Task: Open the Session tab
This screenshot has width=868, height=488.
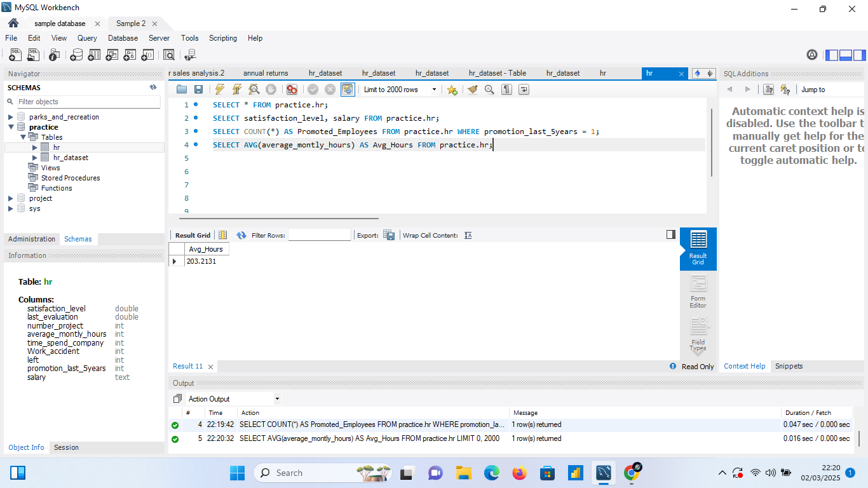Action: (x=66, y=447)
